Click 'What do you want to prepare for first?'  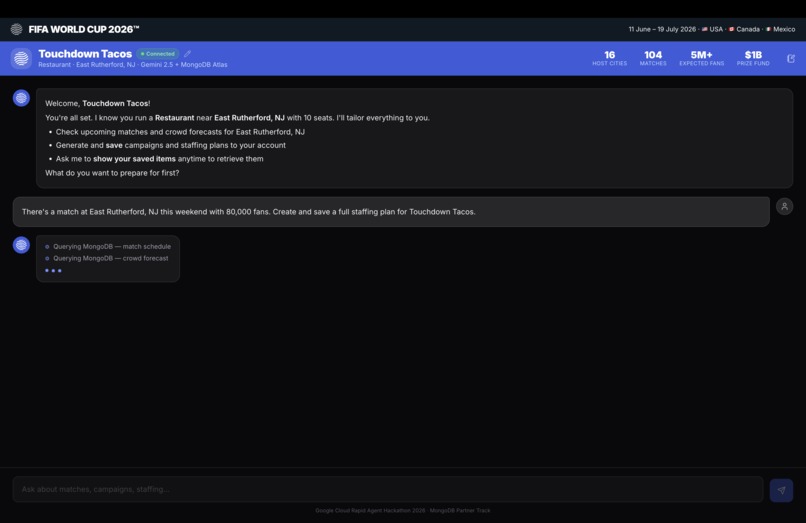(112, 173)
